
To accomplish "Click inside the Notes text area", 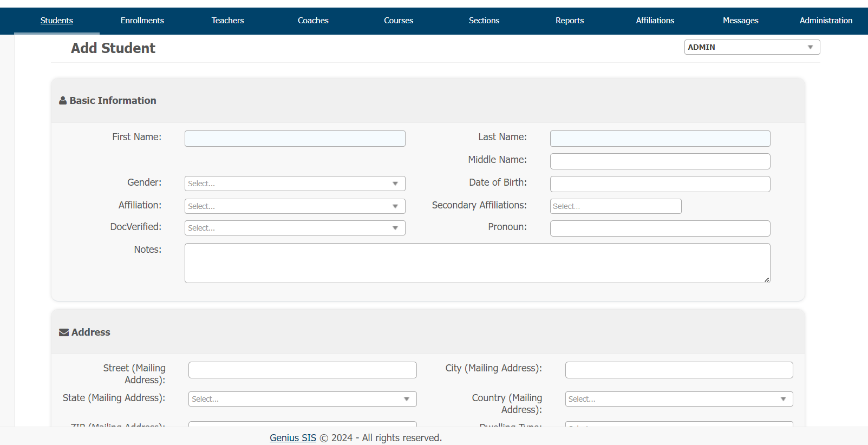I will coord(477,263).
